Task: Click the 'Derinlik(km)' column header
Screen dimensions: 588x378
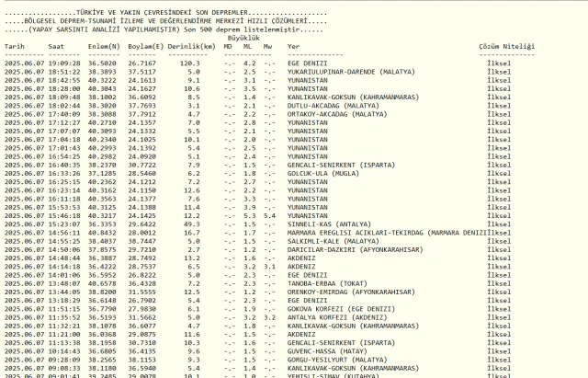Action: [x=192, y=47]
